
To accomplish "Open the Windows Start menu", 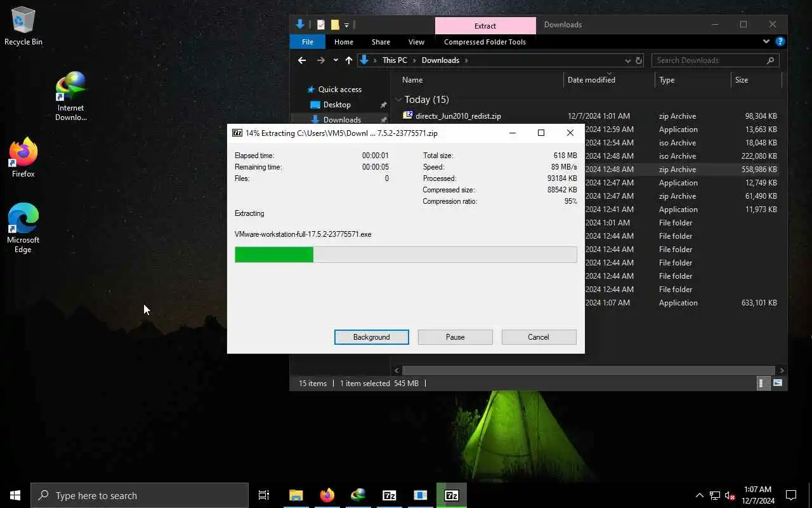I will 15,495.
